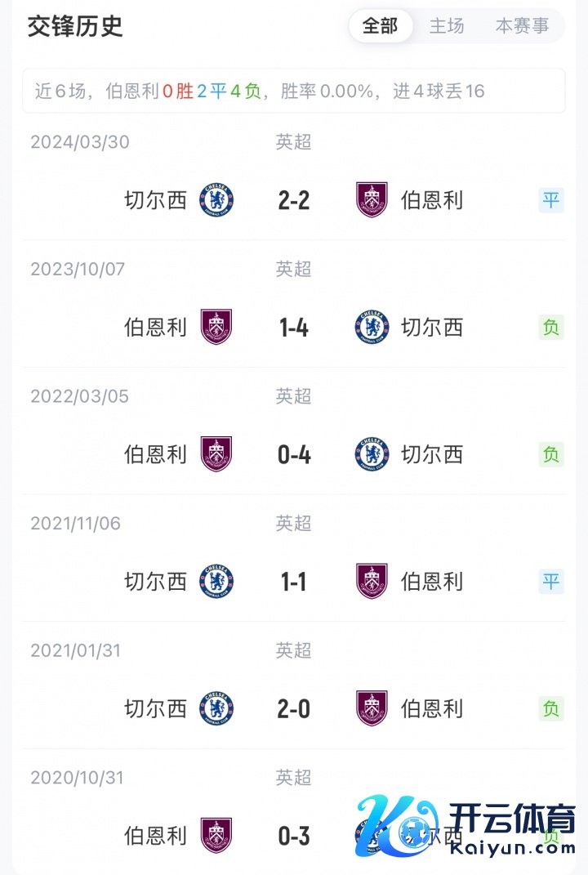Click Burnley crest in 2021/11/06 match
Viewport: 588px width, 875px height.
coord(372,581)
